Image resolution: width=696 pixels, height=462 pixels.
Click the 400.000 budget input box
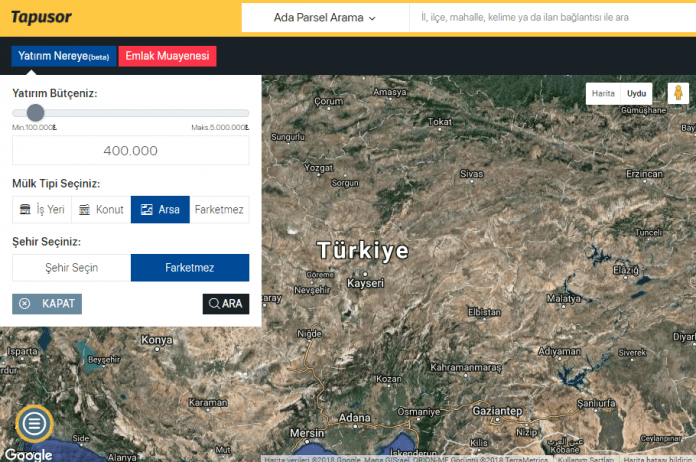(130, 150)
